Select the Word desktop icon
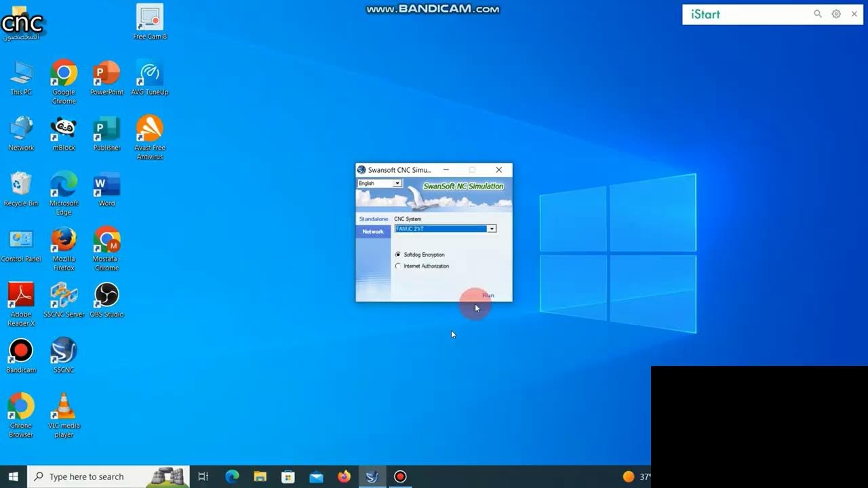868x488 pixels. pyautogui.click(x=106, y=188)
